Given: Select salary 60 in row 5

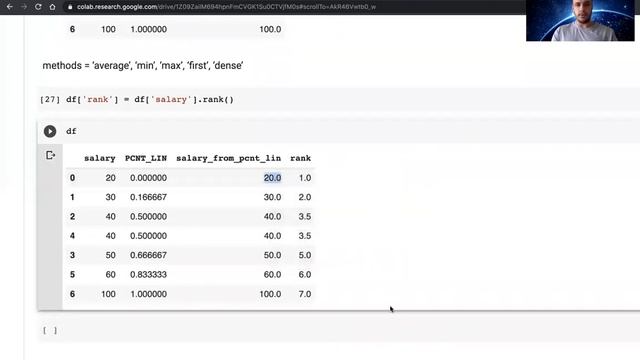Looking at the screenshot, I should [x=110, y=275].
